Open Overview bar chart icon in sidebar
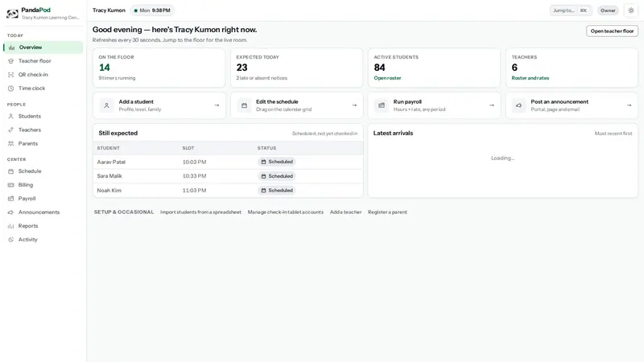Viewport: 644px width, 362px height. 11,47
